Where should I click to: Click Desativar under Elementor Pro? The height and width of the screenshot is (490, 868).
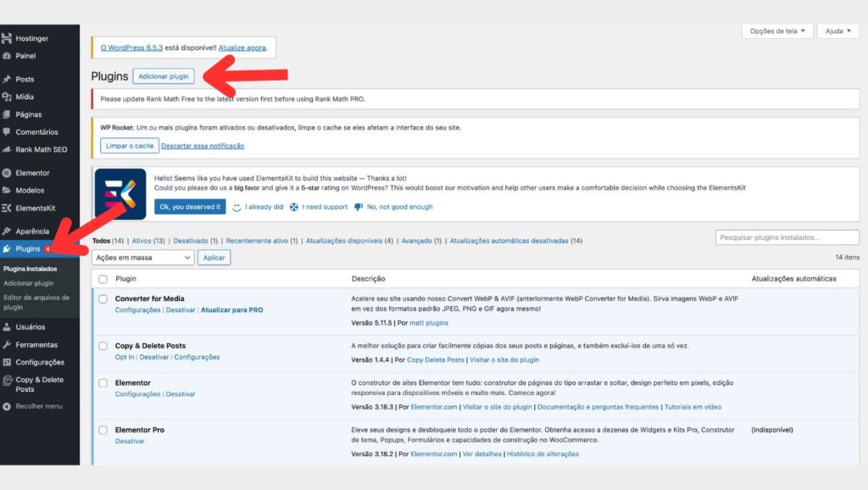(x=130, y=442)
